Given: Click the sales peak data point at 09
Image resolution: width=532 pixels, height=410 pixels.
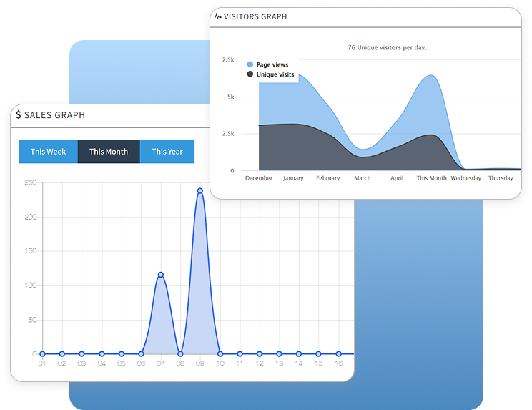Looking at the screenshot, I should 200,191.
